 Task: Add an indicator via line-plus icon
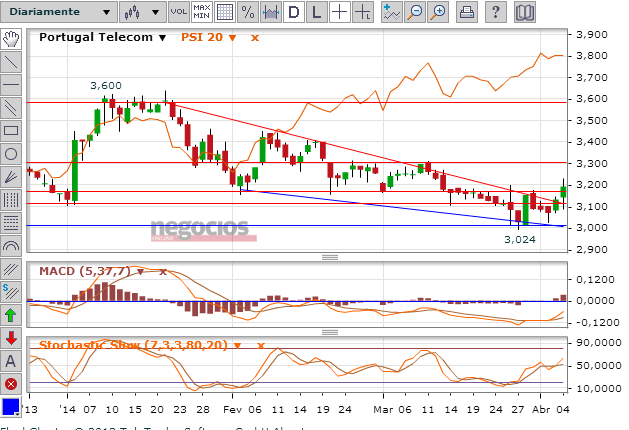392,12
